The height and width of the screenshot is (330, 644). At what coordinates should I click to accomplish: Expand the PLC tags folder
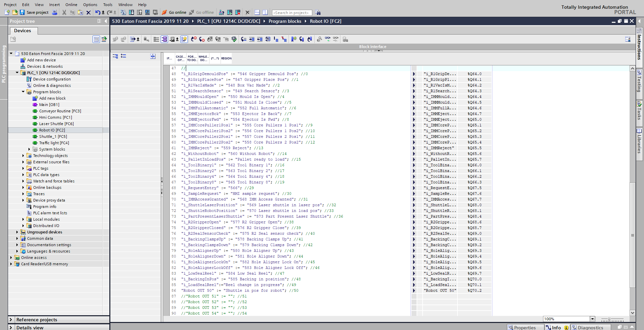tap(23, 168)
